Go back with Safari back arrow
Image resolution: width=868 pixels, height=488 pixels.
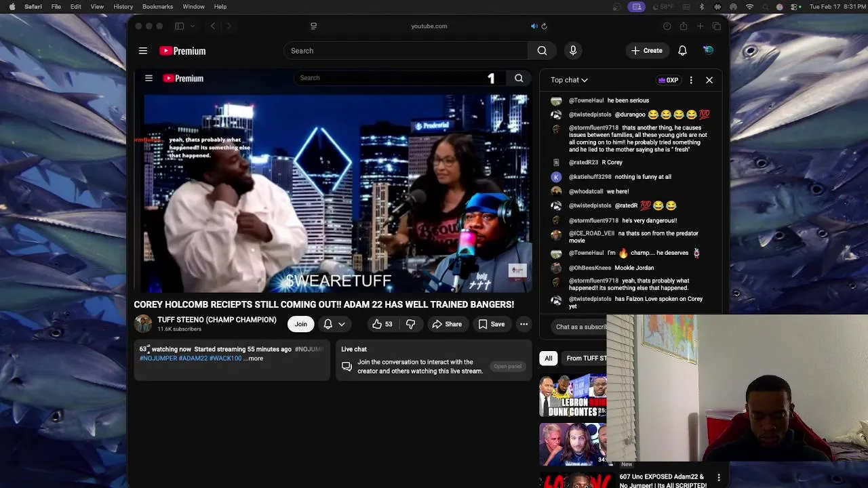click(212, 26)
